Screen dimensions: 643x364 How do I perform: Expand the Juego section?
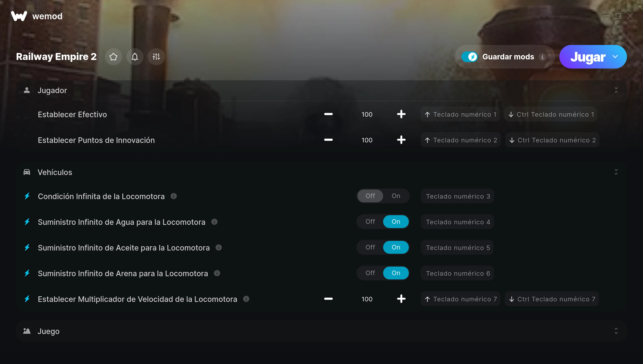(x=616, y=331)
